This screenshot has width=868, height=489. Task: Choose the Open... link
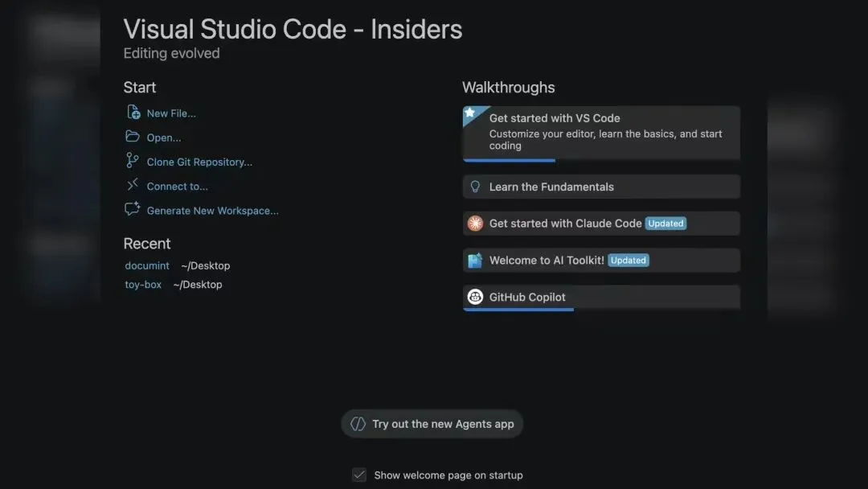point(164,138)
